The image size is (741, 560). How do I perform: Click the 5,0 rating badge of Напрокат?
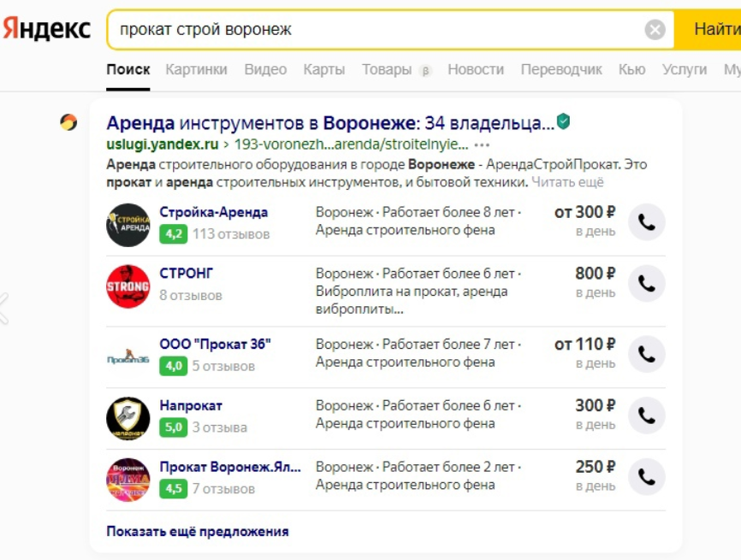(173, 427)
